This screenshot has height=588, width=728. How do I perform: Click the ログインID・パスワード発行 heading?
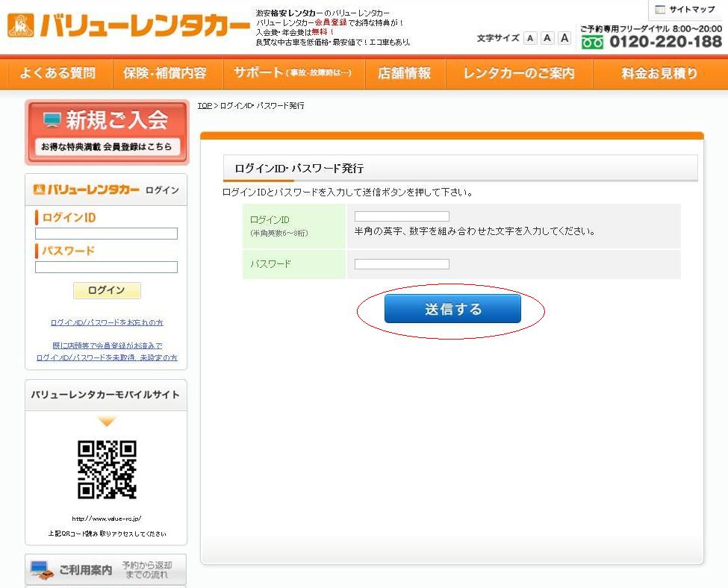click(299, 169)
